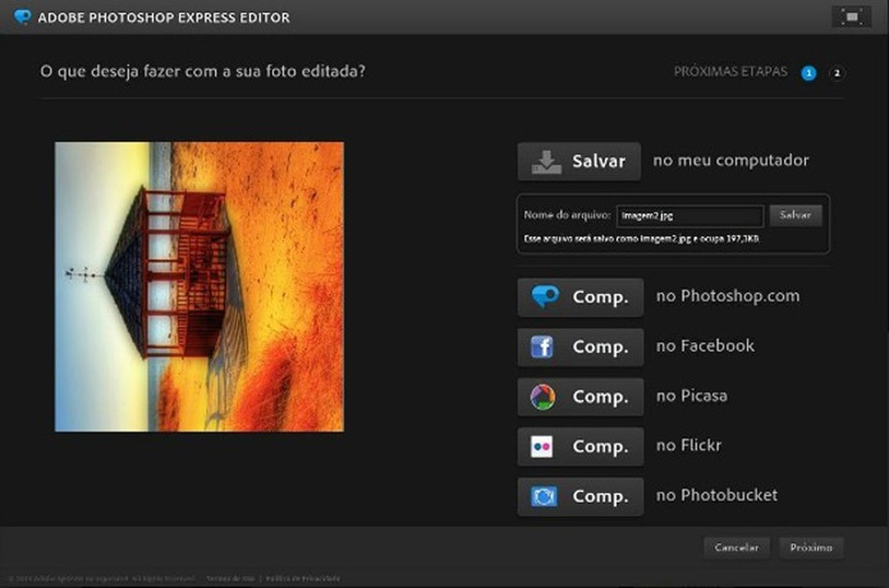The width and height of the screenshot is (889, 588).
Task: Open the Termos de Uso link
Action: [x=230, y=578]
